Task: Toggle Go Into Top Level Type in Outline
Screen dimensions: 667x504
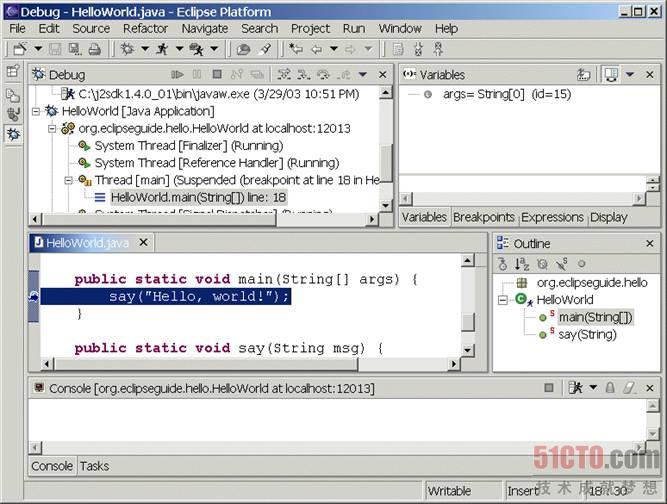Action: click(502, 264)
